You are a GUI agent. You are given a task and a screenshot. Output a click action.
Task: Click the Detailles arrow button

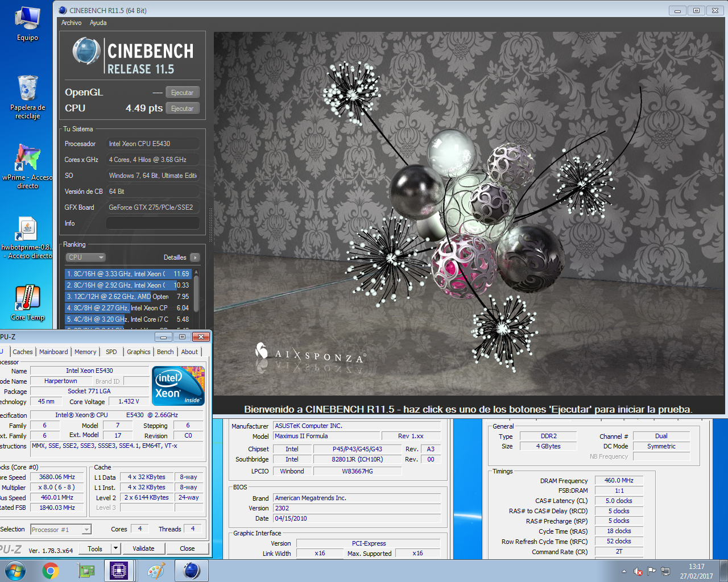click(x=195, y=257)
